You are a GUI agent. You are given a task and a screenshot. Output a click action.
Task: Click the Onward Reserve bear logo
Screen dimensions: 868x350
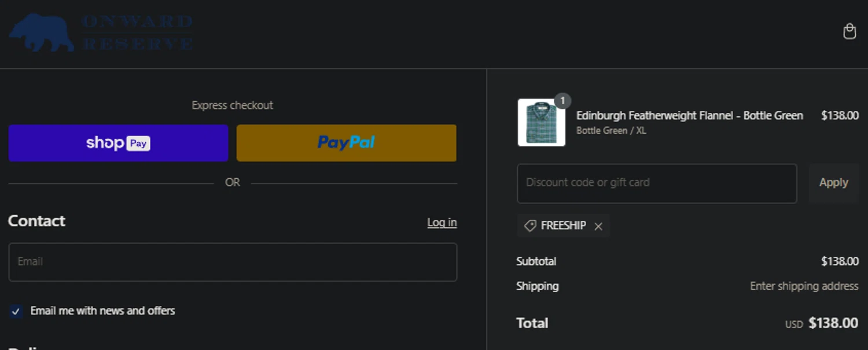coord(101,33)
